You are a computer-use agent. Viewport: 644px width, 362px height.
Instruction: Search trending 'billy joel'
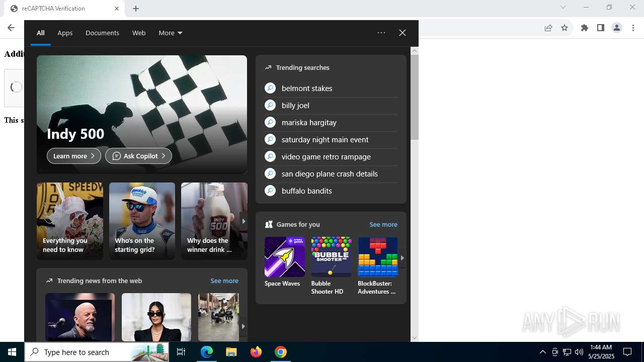coord(331,106)
